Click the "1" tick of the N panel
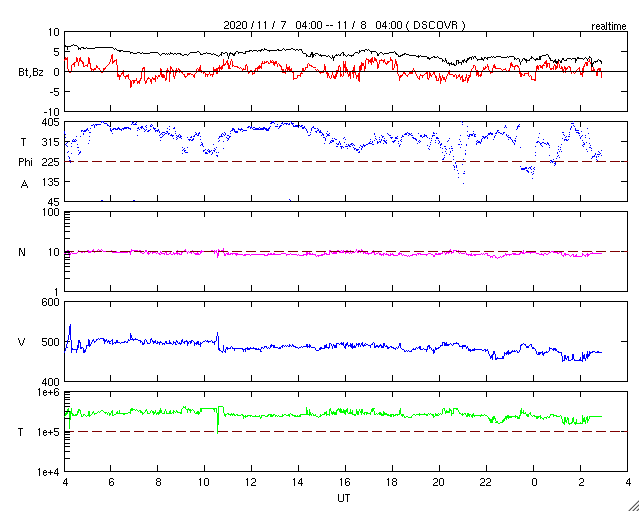Image resolution: width=640 pixels, height=512 pixels. tap(57, 292)
